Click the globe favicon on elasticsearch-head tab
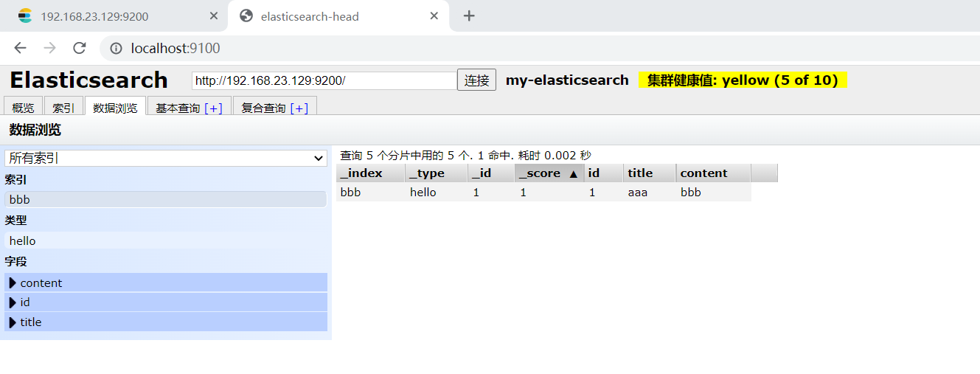This screenshot has width=980, height=374. [247, 15]
